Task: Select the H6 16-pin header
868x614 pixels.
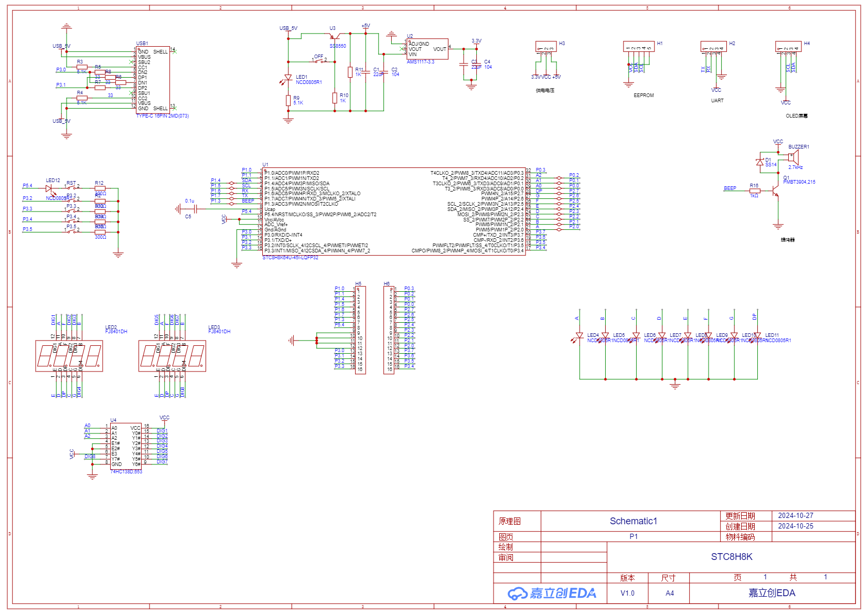Action: pyautogui.click(x=389, y=330)
